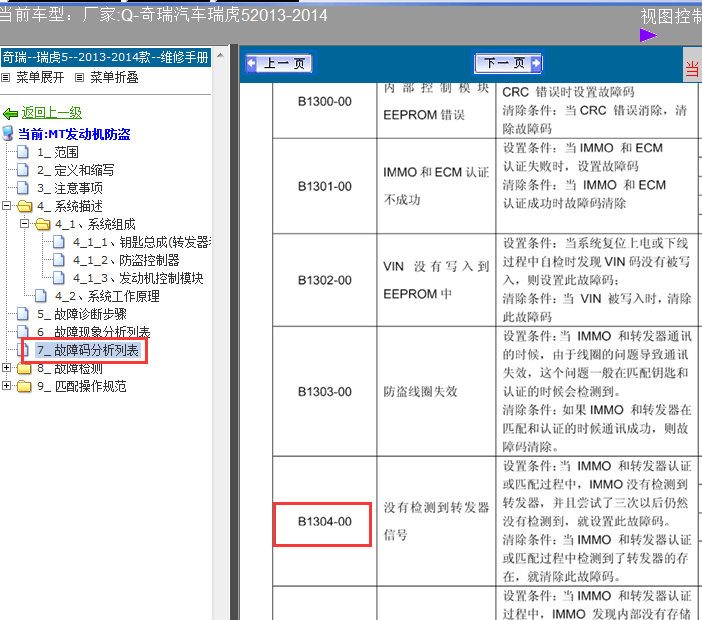The width and height of the screenshot is (702, 620).
Task: Click the fault code B1303-00 cell
Action: [x=325, y=392]
